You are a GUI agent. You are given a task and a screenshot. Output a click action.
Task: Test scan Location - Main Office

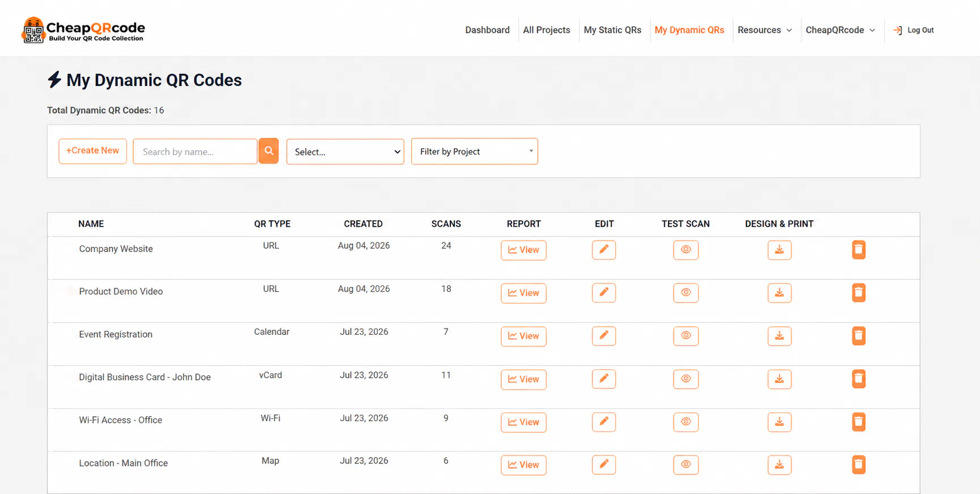(x=686, y=465)
